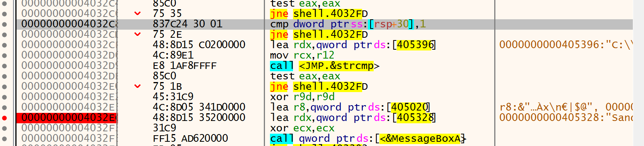Select instruction lea rdx,qword ptr ds:[405396]

click(353, 45)
